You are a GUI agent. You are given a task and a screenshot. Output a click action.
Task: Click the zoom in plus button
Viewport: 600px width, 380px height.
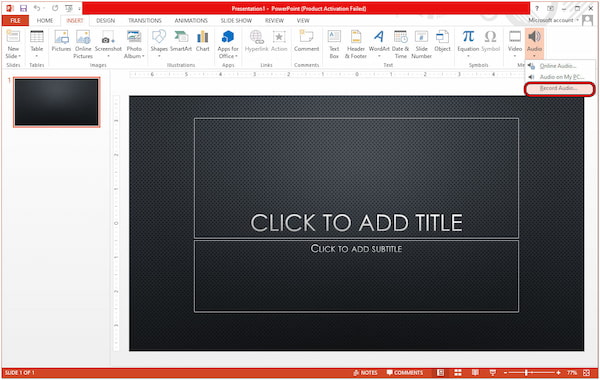(559, 373)
